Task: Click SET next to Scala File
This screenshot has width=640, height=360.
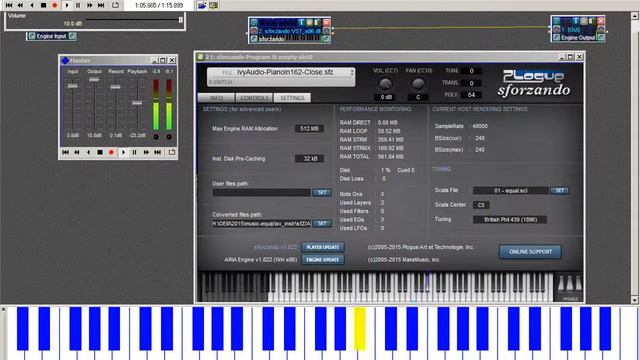Action: (x=560, y=191)
